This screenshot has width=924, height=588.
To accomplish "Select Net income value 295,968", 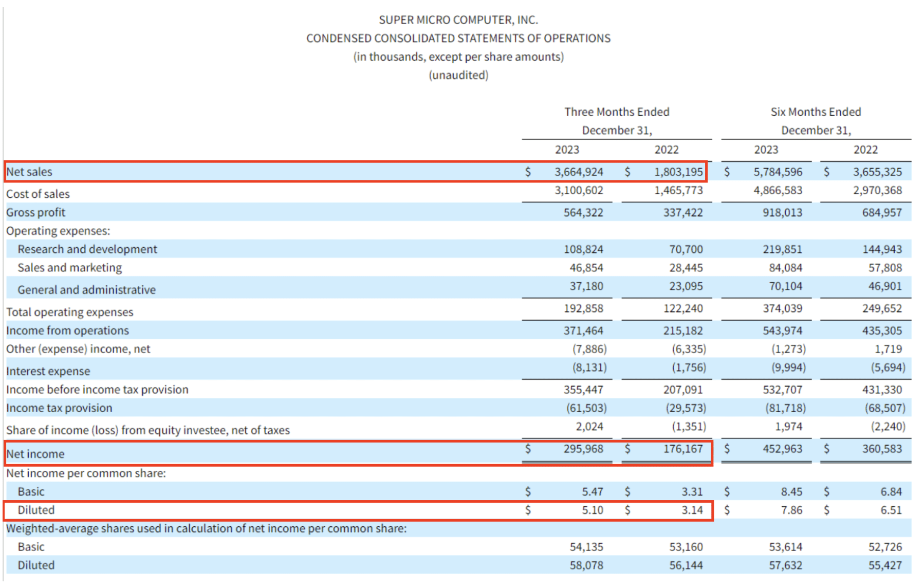I will [583, 449].
